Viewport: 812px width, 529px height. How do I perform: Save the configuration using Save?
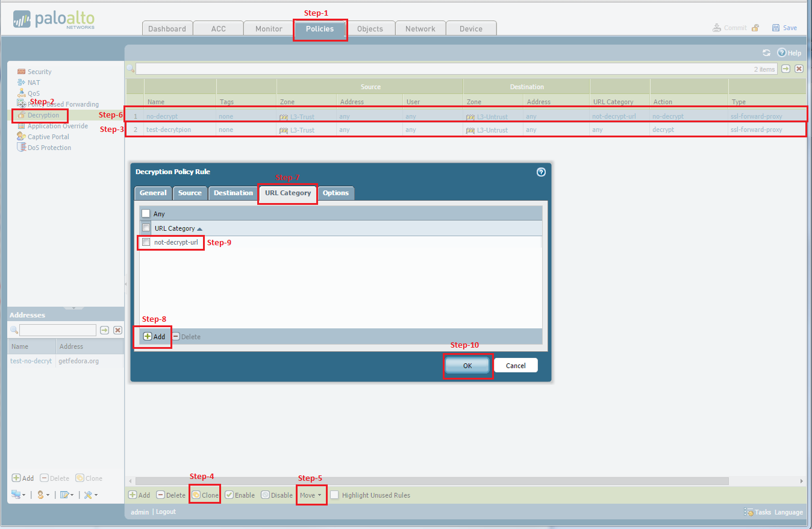pyautogui.click(x=784, y=28)
